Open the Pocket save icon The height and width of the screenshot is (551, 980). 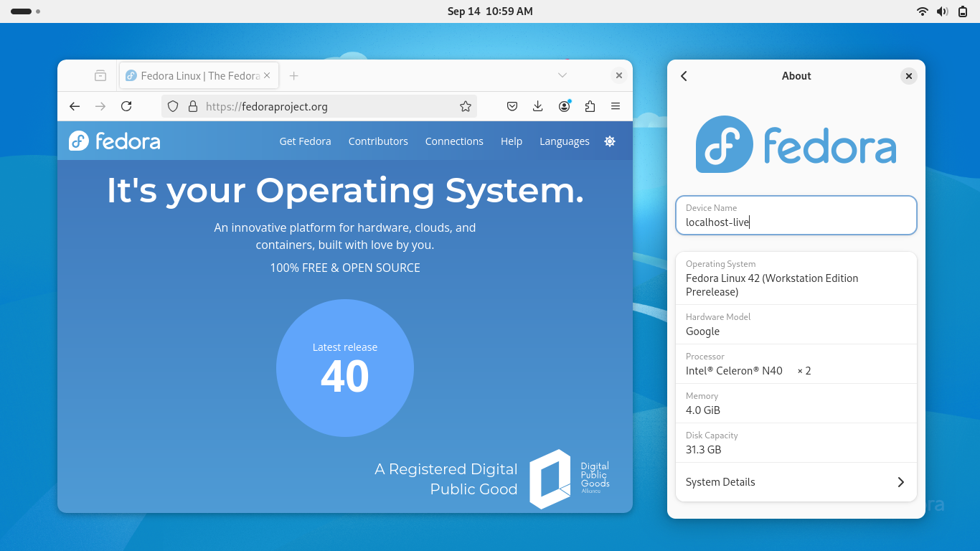[512, 106]
